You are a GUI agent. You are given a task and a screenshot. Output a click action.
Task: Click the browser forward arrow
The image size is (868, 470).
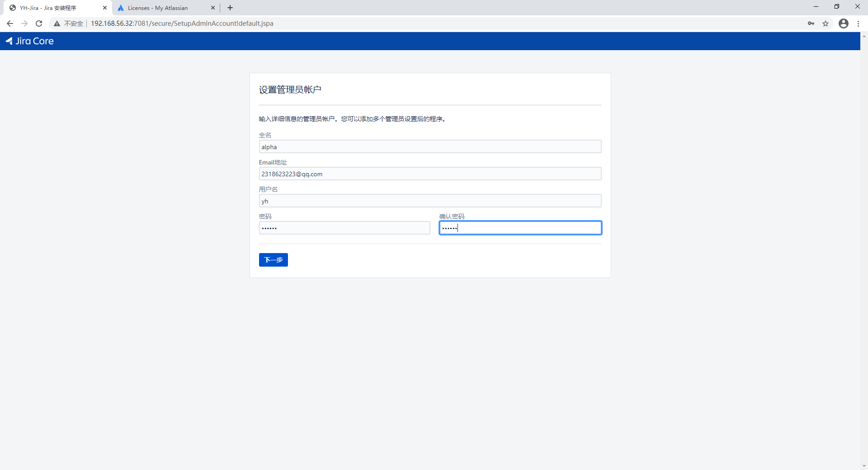(24, 23)
